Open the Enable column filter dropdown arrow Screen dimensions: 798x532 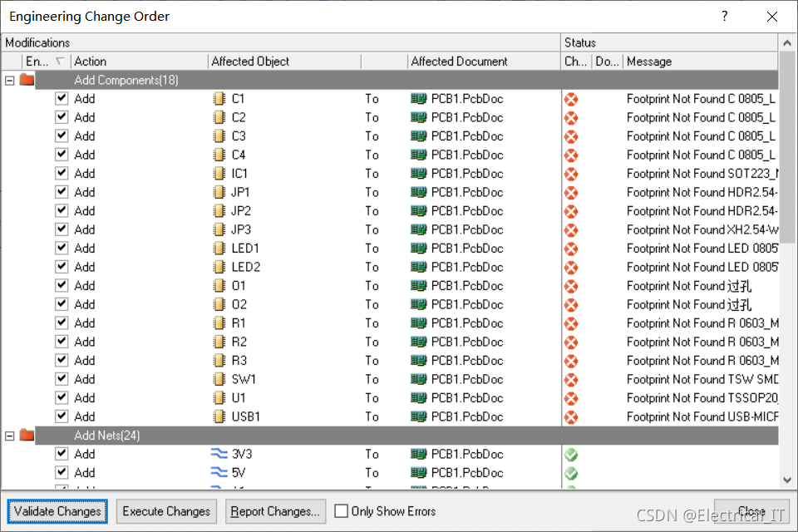pos(60,61)
